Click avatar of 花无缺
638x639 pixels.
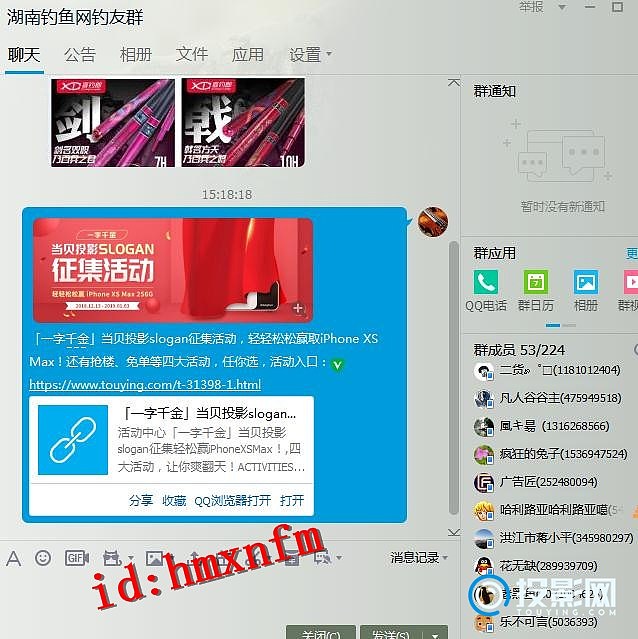484,566
